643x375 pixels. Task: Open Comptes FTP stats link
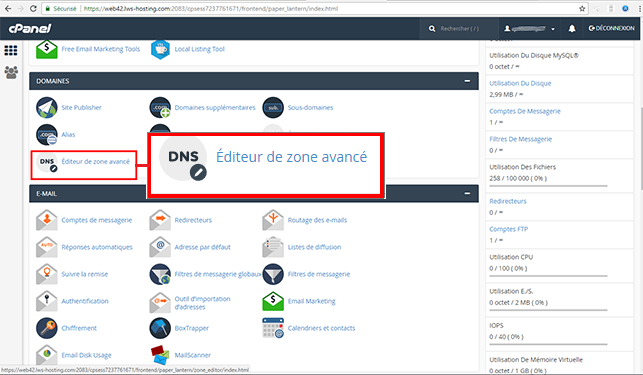(508, 229)
